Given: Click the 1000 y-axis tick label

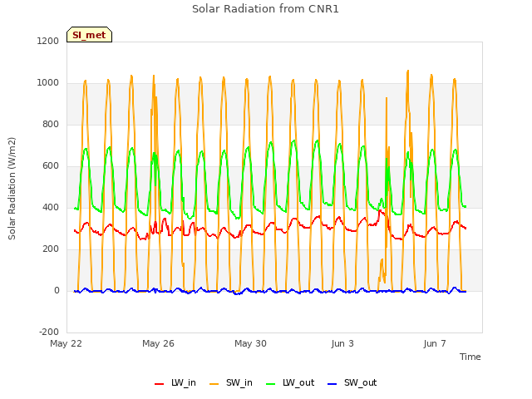Looking at the screenshot, I should tap(48, 83).
